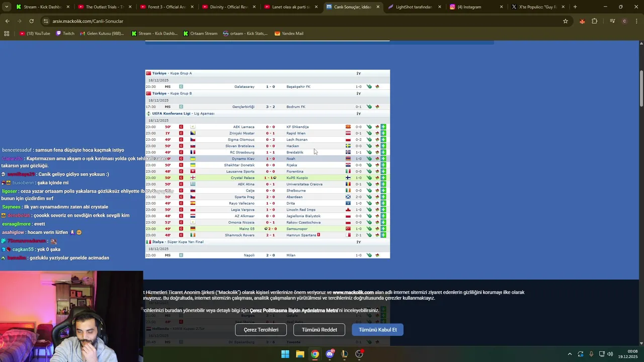This screenshot has width=644, height=362.
Task: Click the Başakşehir FK team name
Action: click(x=298, y=86)
